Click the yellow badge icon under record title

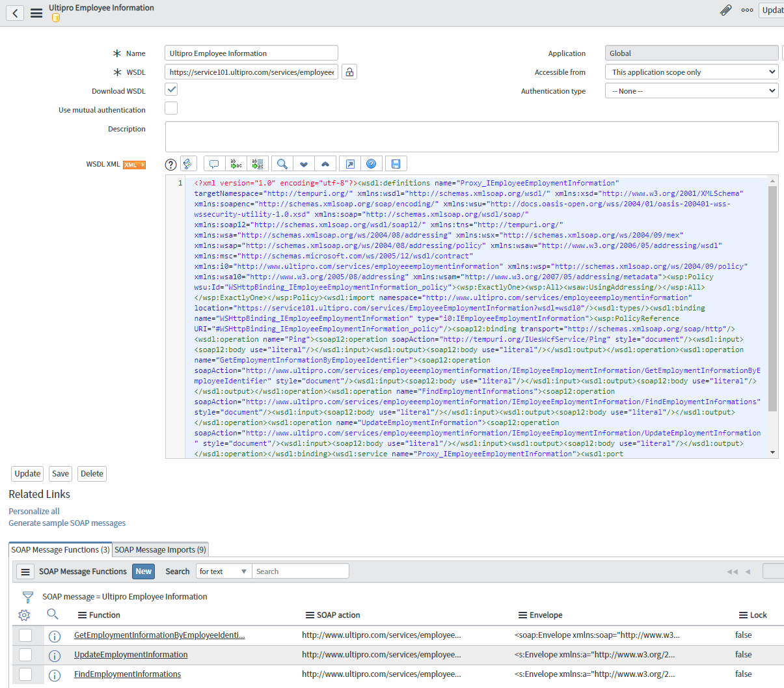(x=56, y=18)
